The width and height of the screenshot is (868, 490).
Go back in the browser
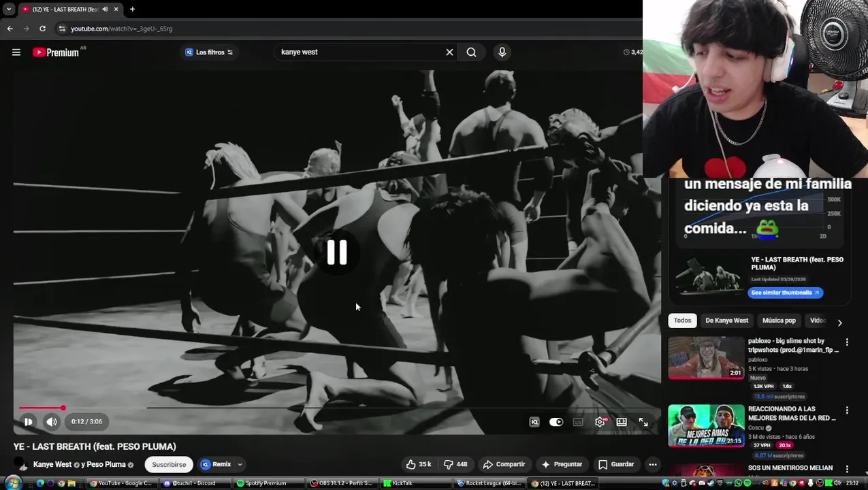(x=10, y=29)
